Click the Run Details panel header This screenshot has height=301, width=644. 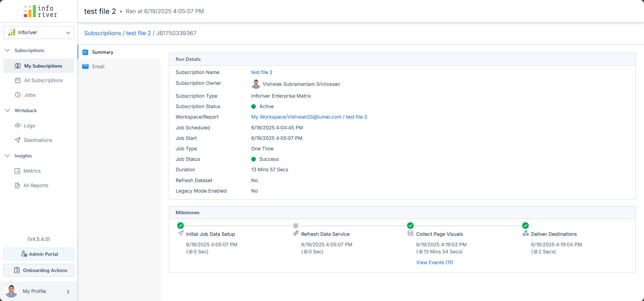402,59
